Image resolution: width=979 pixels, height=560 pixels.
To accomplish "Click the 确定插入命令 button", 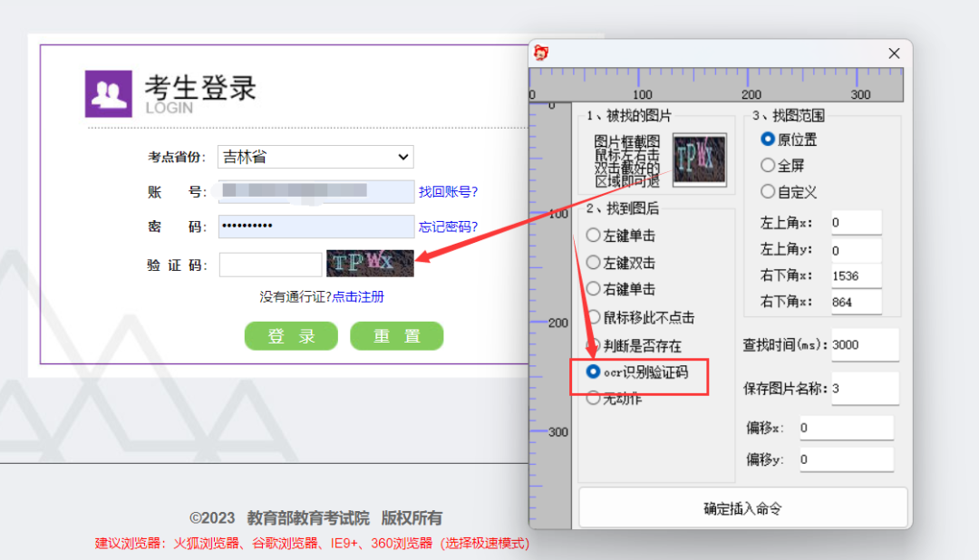I will click(742, 508).
